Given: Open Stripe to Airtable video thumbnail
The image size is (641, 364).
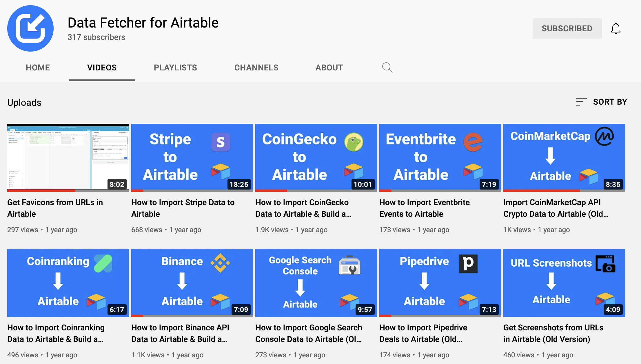Looking at the screenshot, I should tap(192, 158).
